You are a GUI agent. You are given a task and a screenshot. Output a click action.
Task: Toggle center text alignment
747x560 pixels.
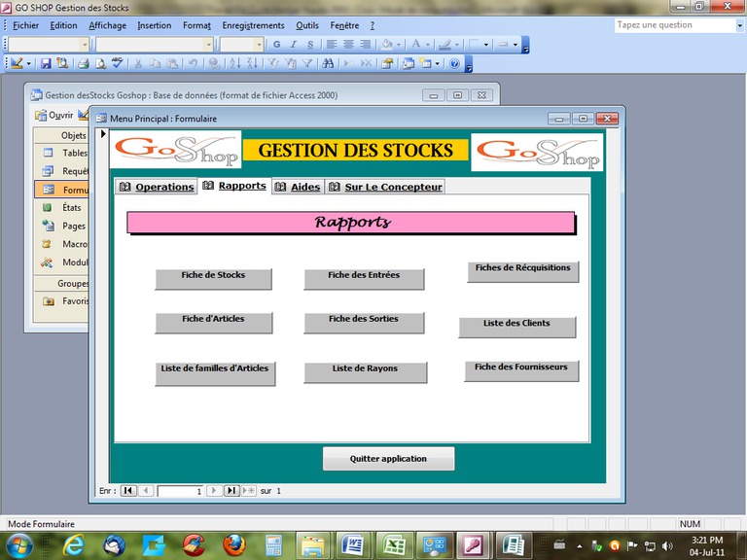pos(349,44)
